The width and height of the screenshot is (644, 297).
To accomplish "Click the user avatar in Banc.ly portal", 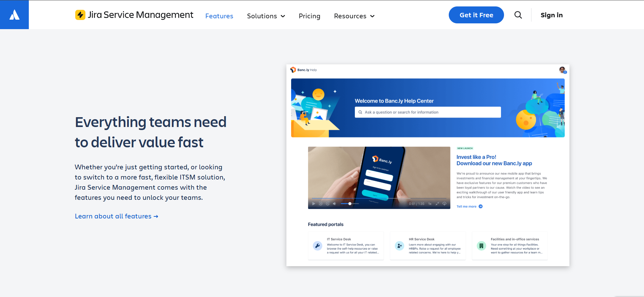I will (562, 70).
